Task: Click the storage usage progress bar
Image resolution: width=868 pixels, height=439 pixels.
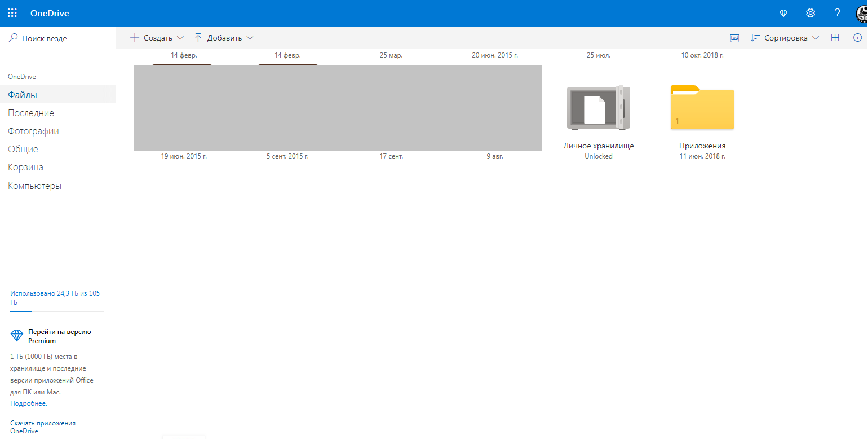Action: [x=57, y=311]
